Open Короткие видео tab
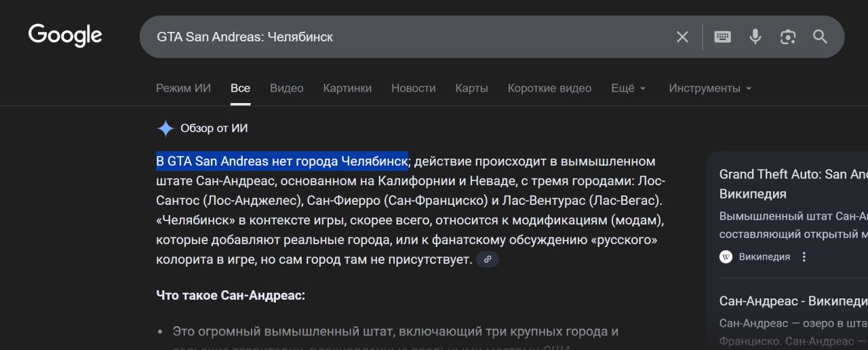This screenshot has height=350, width=868. (x=549, y=88)
